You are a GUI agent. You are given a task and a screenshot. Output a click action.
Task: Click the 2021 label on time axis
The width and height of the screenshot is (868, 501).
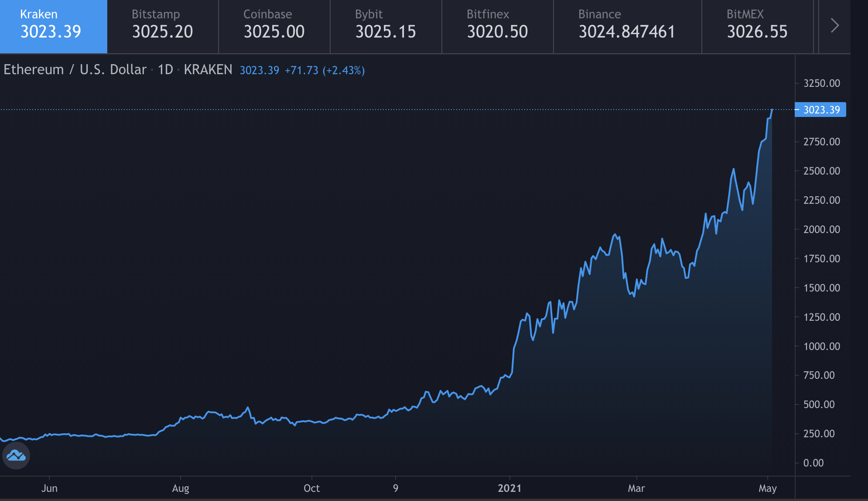click(509, 488)
